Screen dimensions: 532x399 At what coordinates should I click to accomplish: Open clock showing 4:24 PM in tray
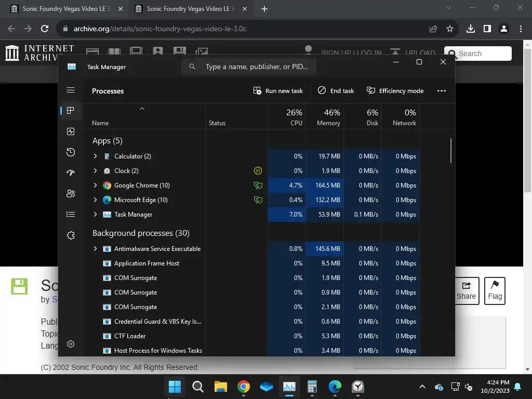[x=495, y=387]
